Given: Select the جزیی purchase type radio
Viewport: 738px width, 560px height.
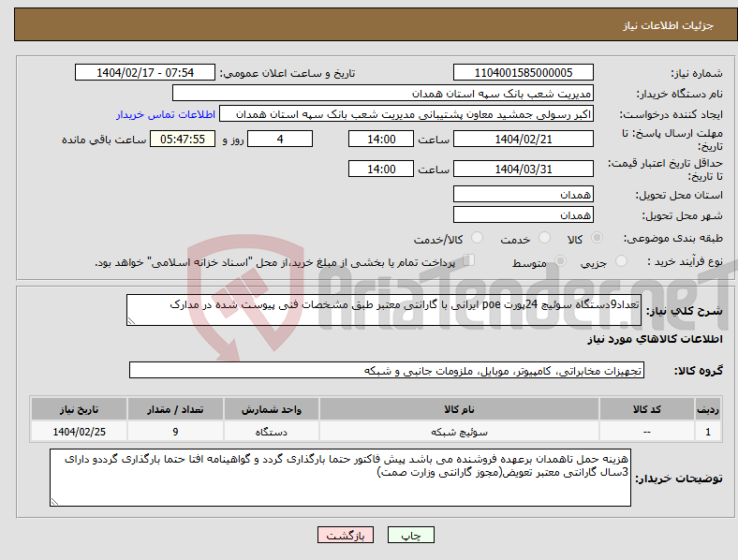Looking at the screenshot, I should [x=621, y=261].
